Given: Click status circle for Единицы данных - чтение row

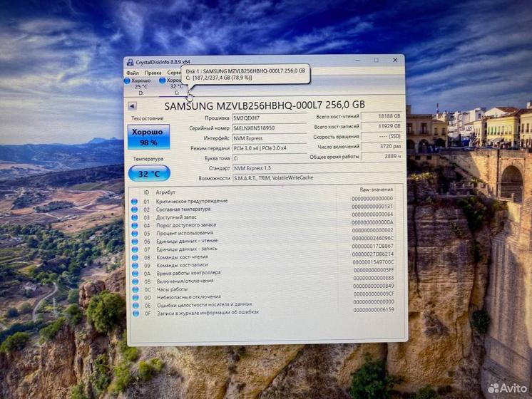Looking at the screenshot, I should pyautogui.click(x=135, y=242).
